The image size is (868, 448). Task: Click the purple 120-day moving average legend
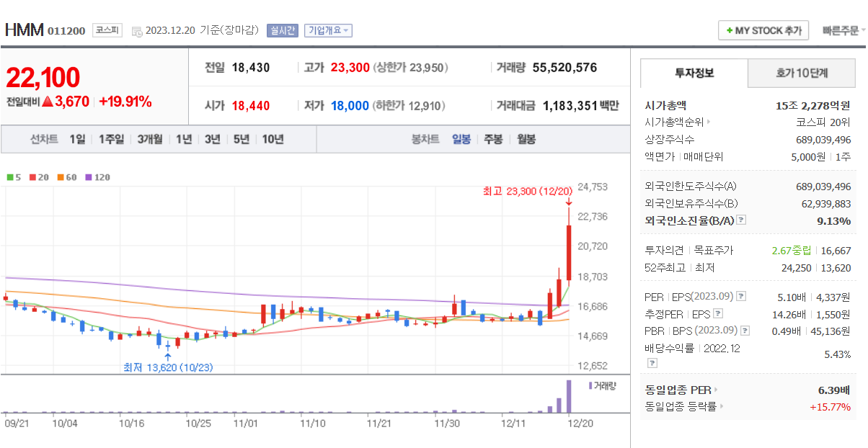tap(97, 176)
